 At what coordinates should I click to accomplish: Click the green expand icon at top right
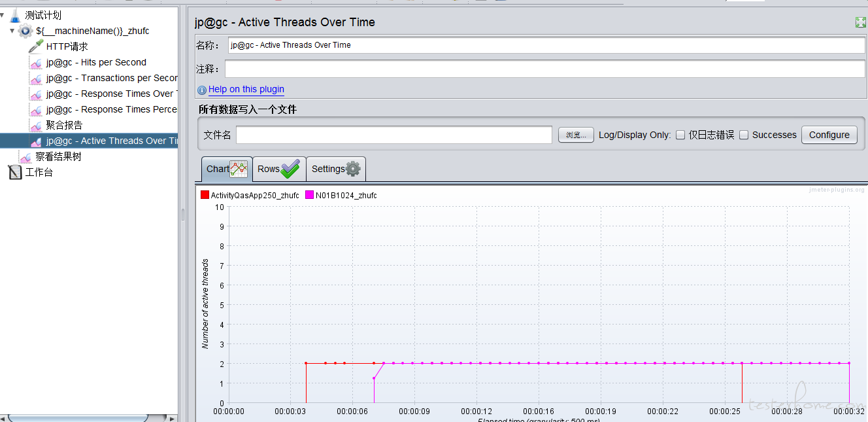tap(860, 22)
